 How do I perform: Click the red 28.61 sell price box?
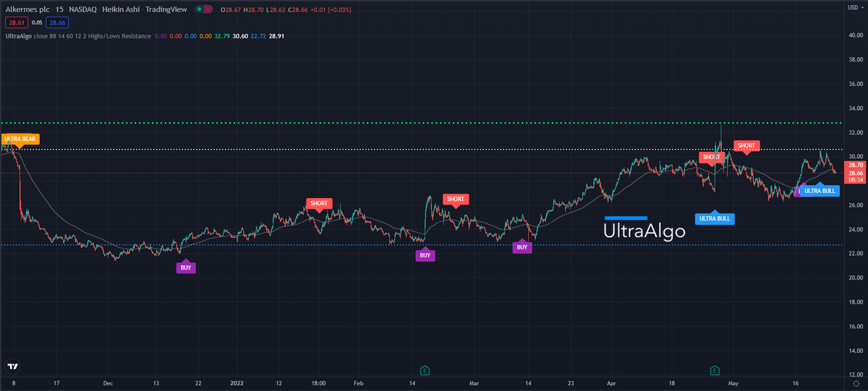(x=16, y=22)
